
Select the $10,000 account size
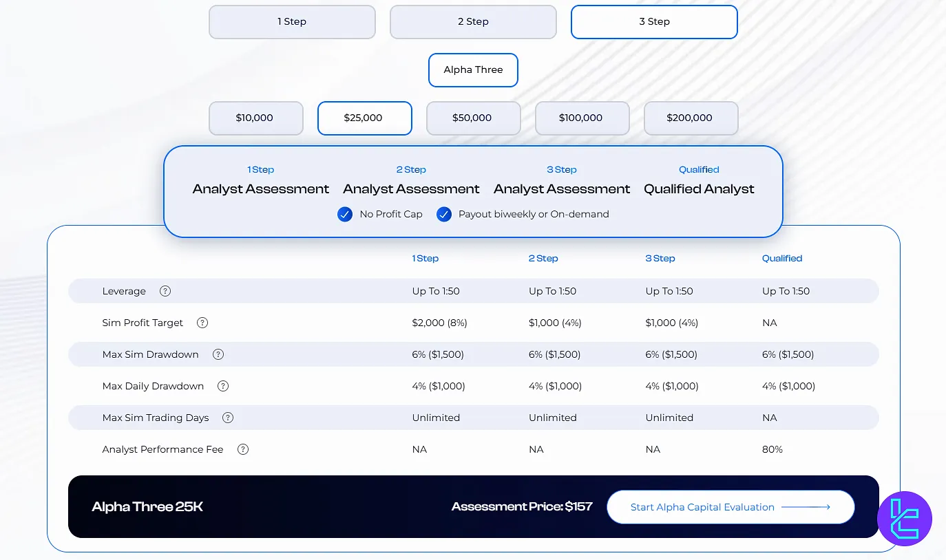pos(255,118)
